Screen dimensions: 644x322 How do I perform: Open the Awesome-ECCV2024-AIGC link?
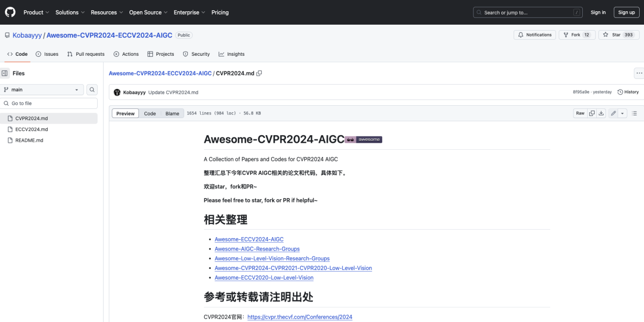click(x=248, y=239)
